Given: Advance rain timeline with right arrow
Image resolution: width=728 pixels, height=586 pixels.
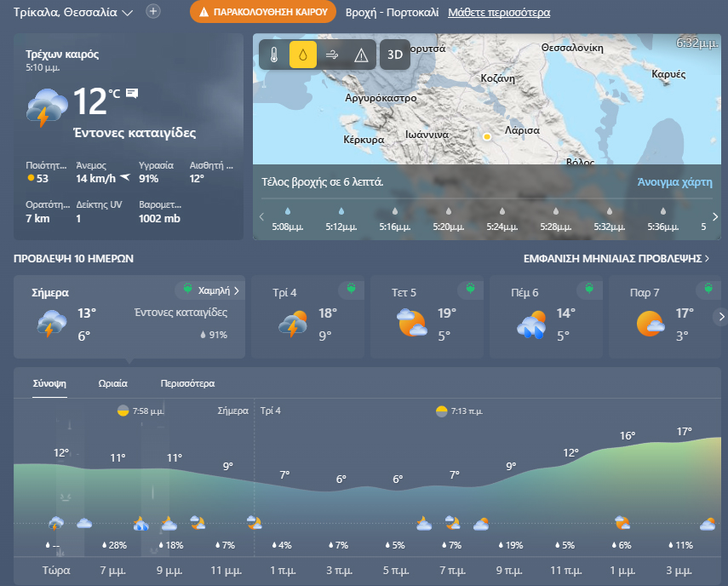Looking at the screenshot, I should tap(714, 216).
